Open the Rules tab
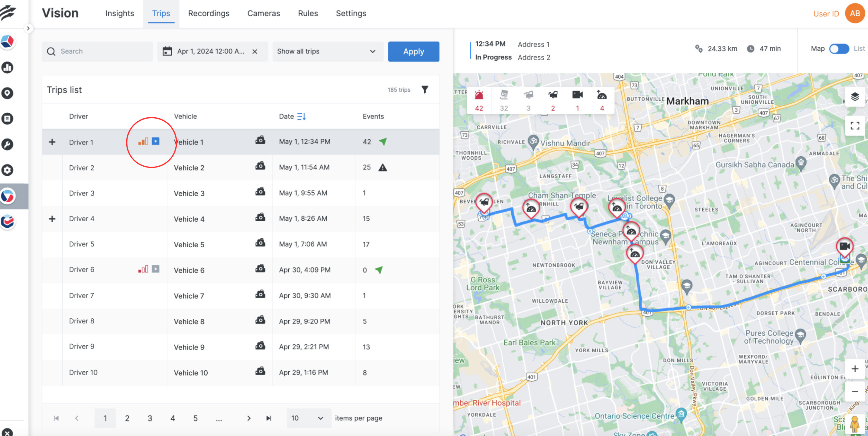868x436 pixels. coord(308,14)
